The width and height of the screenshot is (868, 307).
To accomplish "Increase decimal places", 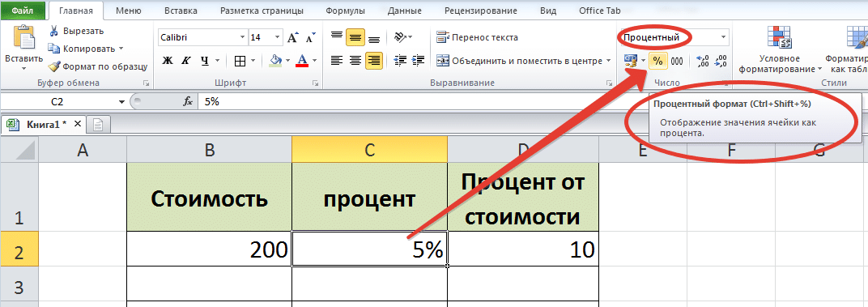I will (703, 61).
